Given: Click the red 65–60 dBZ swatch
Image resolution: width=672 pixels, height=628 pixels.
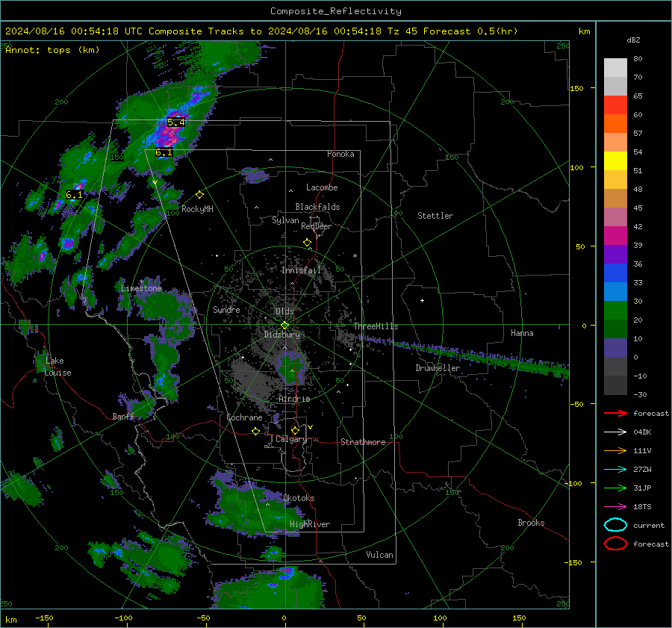Looking at the screenshot, I should 615,105.
